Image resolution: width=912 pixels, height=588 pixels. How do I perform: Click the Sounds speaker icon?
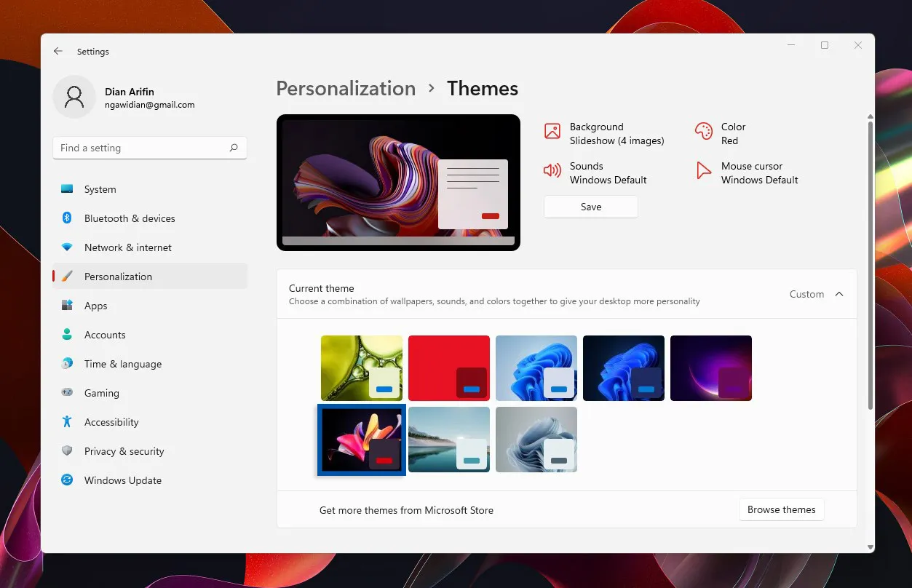click(x=553, y=170)
